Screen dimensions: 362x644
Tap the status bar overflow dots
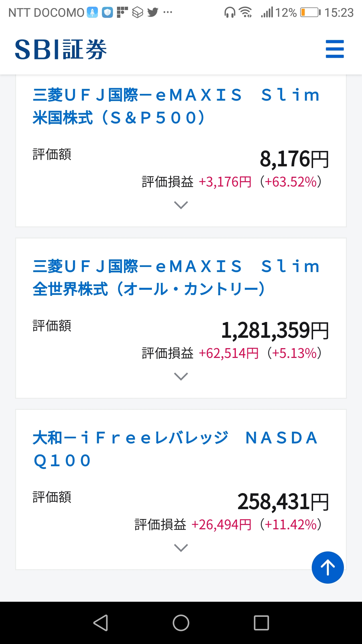(x=168, y=12)
